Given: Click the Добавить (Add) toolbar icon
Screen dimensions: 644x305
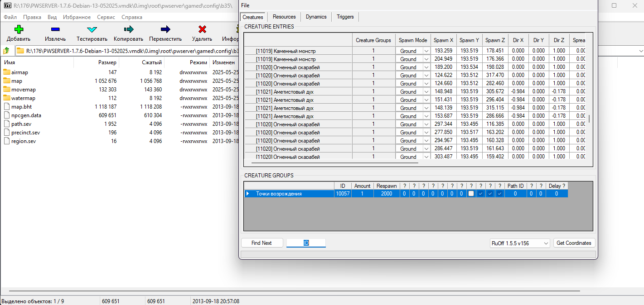Looking at the screenshot, I should [x=19, y=29].
